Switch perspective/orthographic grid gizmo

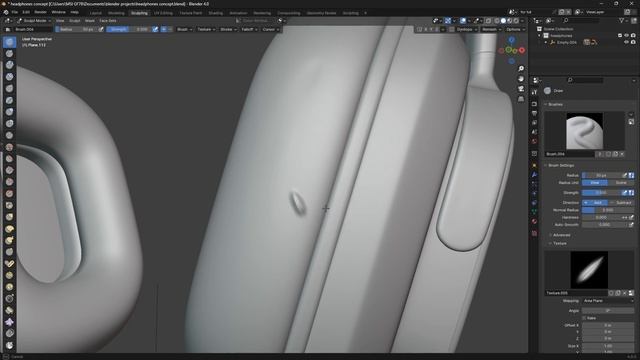[x=521, y=99]
